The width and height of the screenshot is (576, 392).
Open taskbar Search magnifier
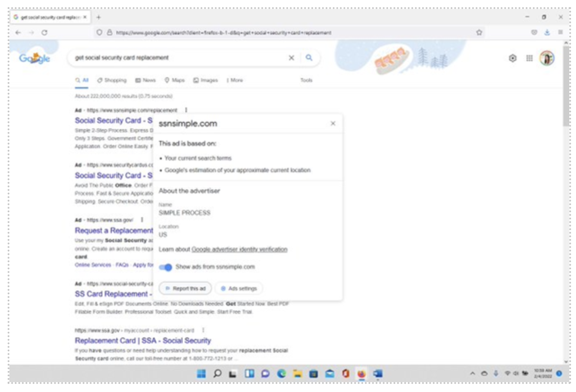218,374
